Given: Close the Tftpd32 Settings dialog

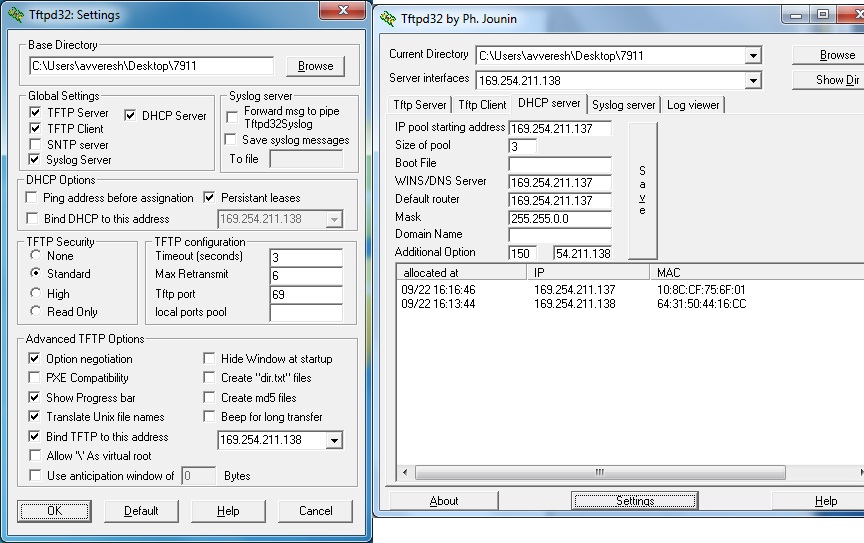Looking at the screenshot, I should click(x=343, y=10).
